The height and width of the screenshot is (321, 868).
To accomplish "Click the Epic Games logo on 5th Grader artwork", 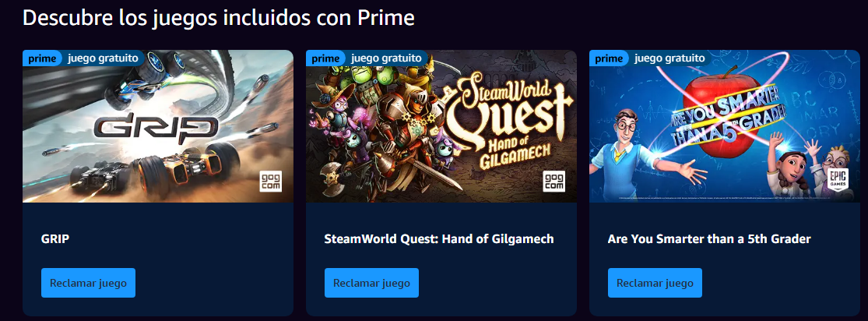I will [838, 182].
